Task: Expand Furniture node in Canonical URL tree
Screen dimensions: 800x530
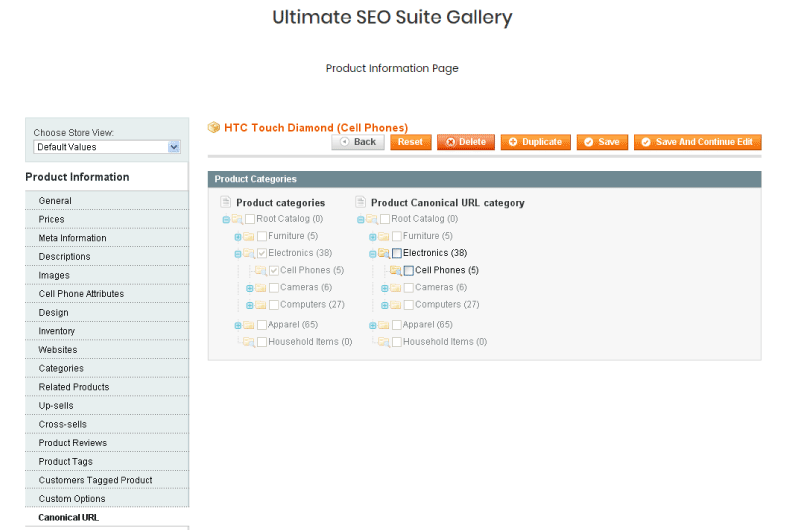Action: (x=372, y=237)
